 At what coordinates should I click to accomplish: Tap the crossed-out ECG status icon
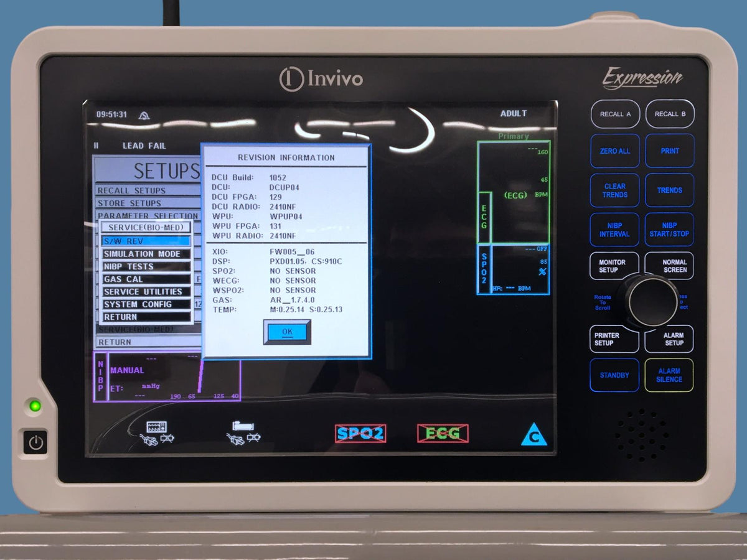[443, 434]
